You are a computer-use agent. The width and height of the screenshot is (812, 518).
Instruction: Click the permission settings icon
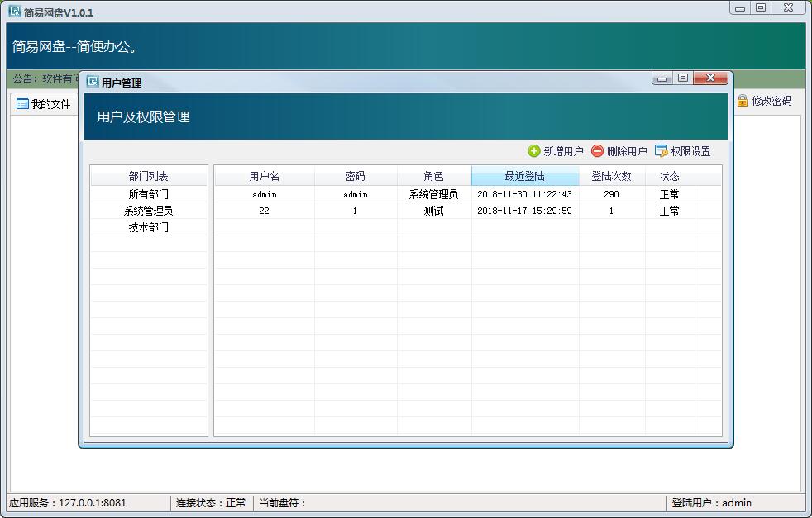click(x=662, y=151)
